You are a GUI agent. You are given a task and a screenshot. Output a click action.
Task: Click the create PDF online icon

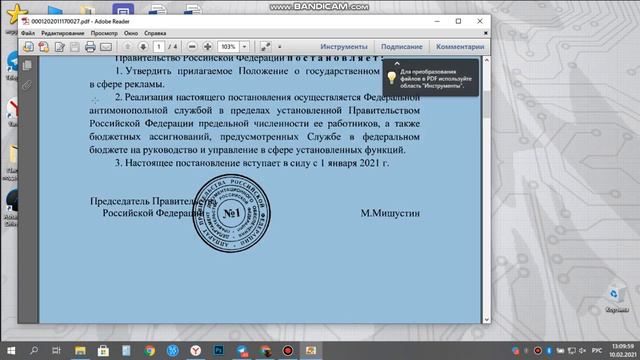tap(44, 47)
